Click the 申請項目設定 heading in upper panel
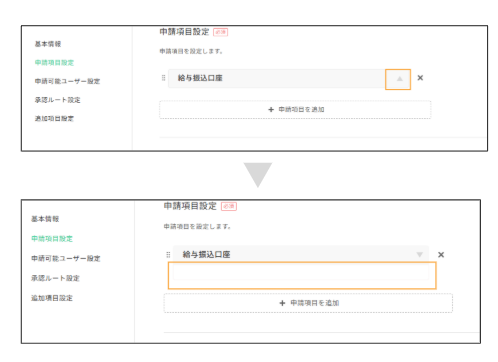 click(x=184, y=32)
